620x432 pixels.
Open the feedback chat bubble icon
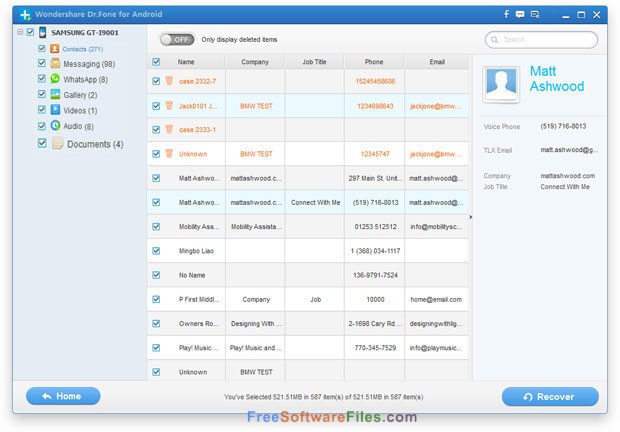pos(520,15)
